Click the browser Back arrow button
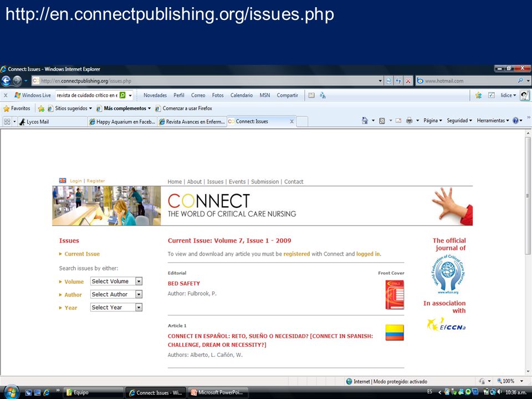This screenshot has width=532, height=399. coord(6,81)
